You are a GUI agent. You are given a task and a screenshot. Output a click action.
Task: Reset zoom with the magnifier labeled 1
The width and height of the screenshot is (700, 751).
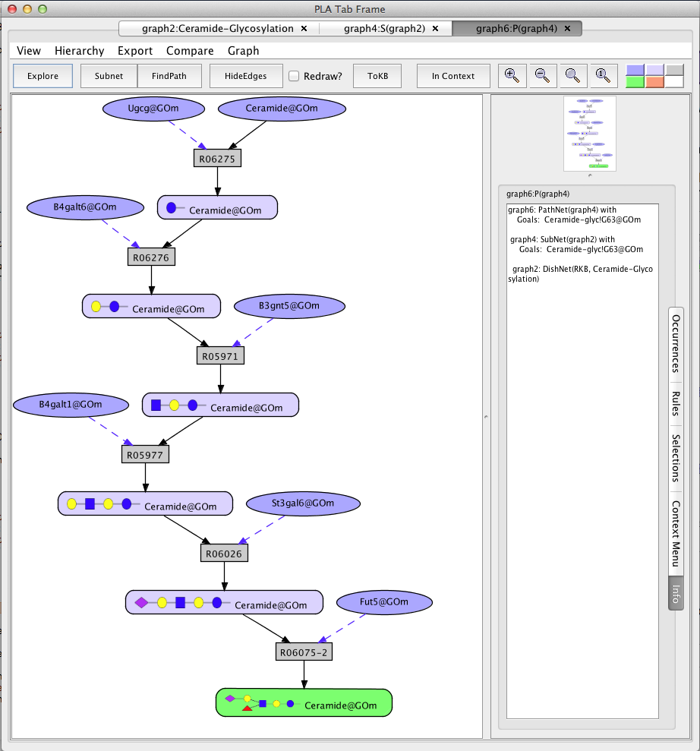coord(602,76)
